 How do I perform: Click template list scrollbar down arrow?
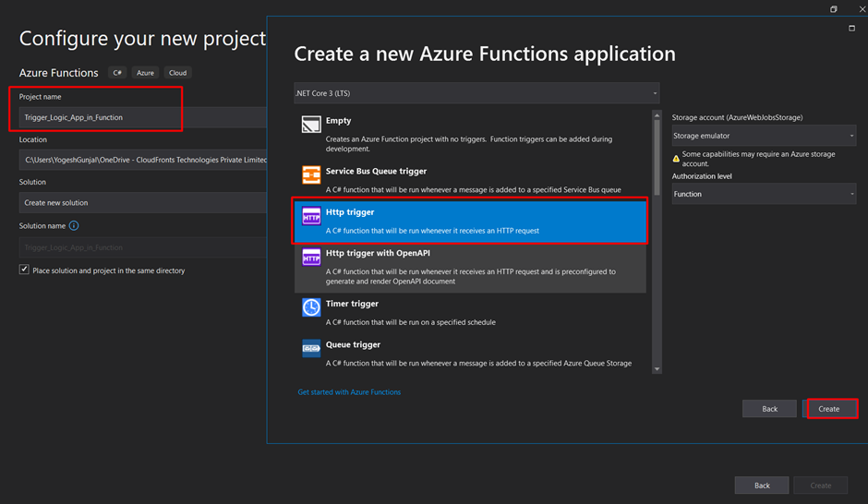point(657,369)
